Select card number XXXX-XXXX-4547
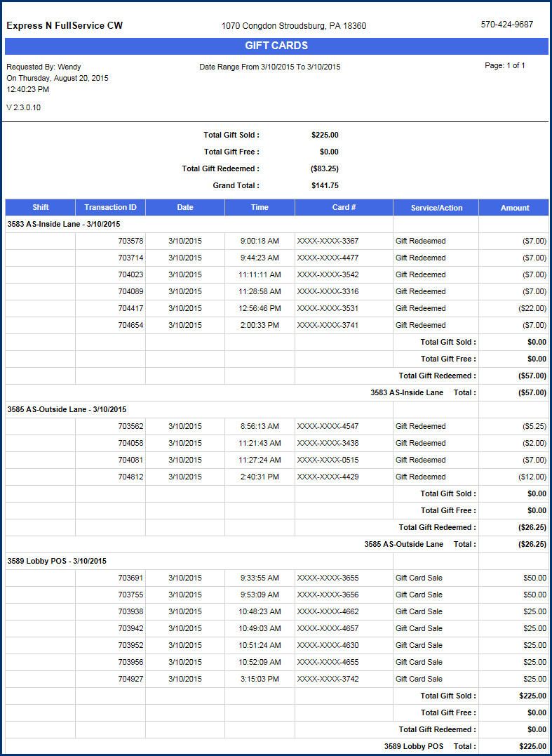Image resolution: width=552 pixels, height=756 pixels. 328,426
